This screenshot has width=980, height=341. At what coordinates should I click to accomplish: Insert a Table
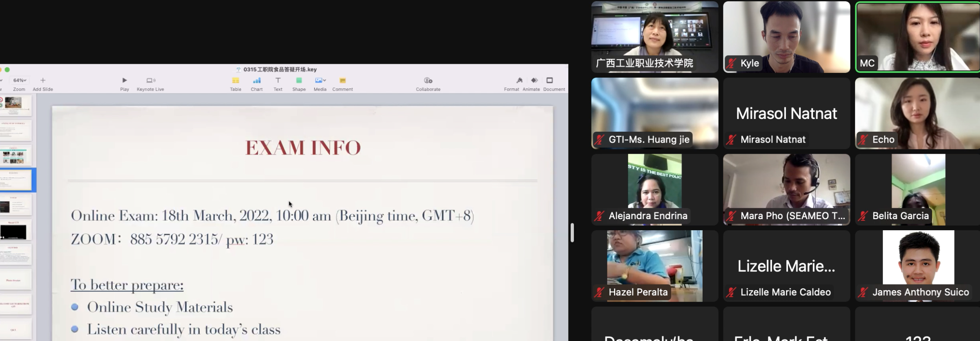pyautogui.click(x=236, y=84)
